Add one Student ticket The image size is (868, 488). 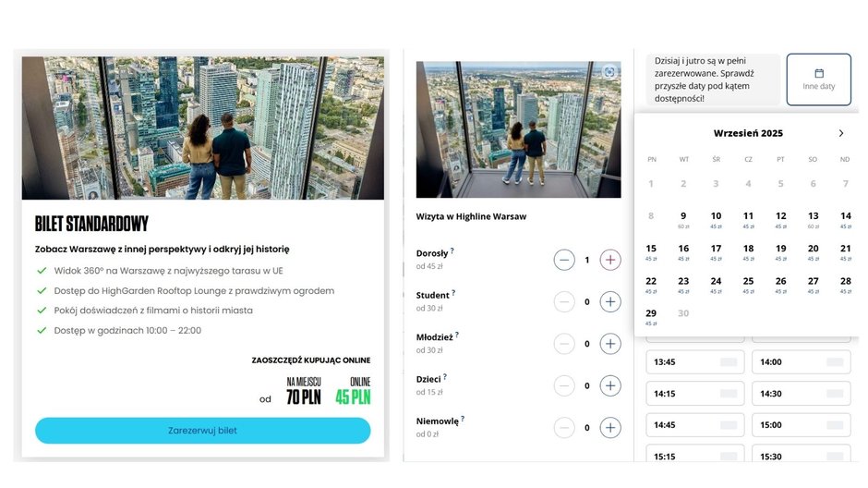(610, 302)
